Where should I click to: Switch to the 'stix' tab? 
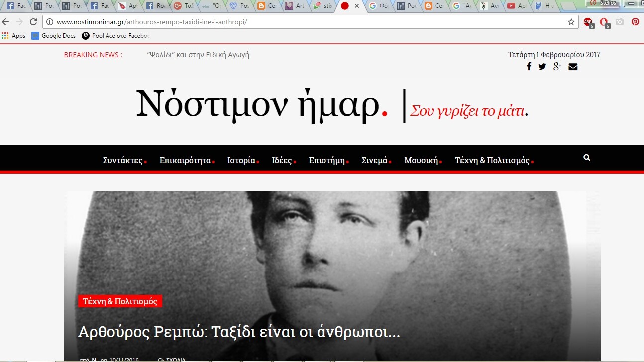point(322,6)
